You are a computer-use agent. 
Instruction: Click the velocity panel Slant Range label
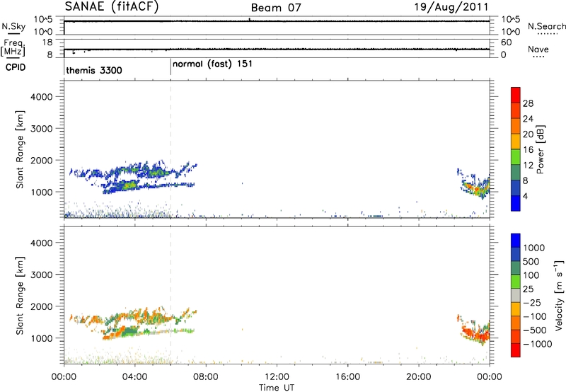click(20, 295)
